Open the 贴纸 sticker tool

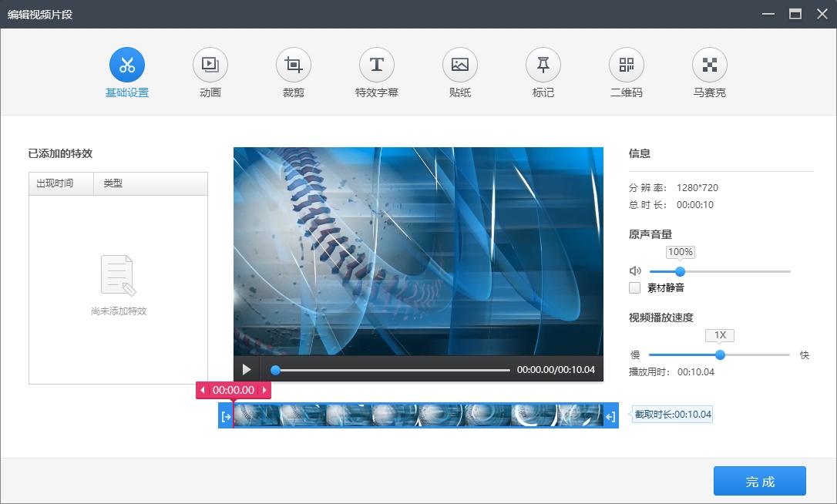pos(460,66)
